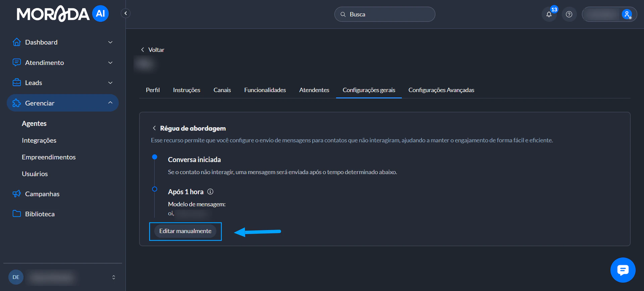644x291 pixels.
Task: Collapse the Gerenciar menu chevron
Action: click(x=110, y=103)
